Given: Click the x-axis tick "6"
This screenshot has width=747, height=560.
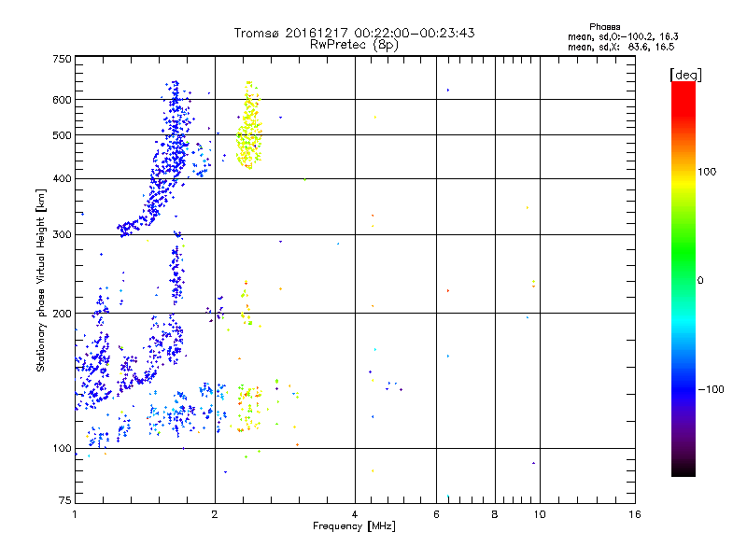Looking at the screenshot, I should [x=436, y=514].
